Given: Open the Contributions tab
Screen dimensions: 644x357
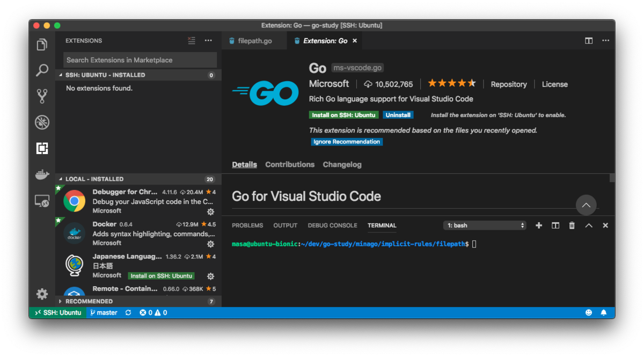Looking at the screenshot, I should click(290, 165).
